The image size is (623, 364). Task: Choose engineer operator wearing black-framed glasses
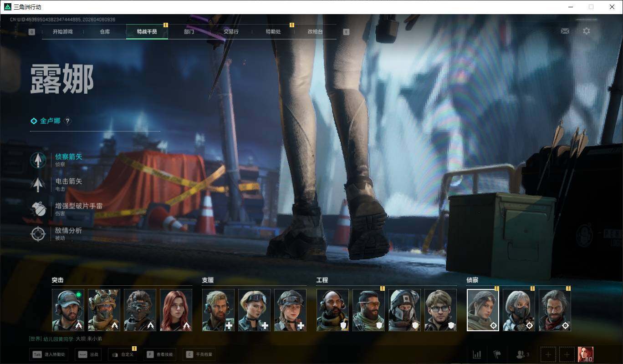(x=440, y=310)
